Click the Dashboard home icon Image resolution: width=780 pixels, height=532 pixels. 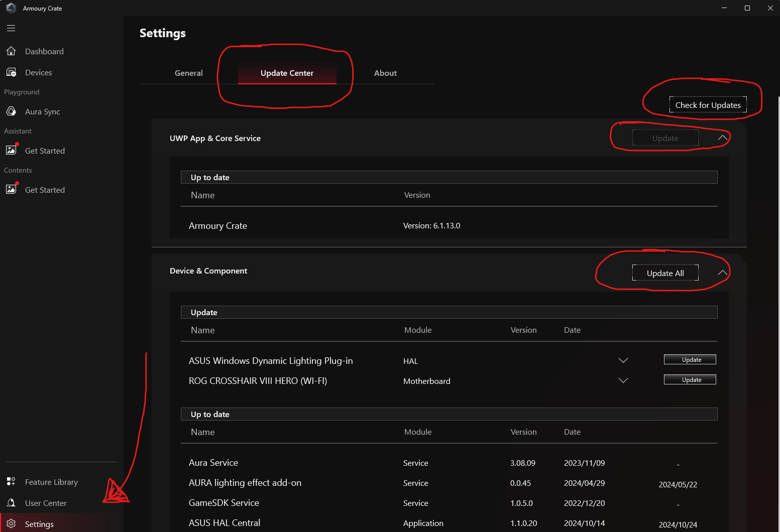11,51
